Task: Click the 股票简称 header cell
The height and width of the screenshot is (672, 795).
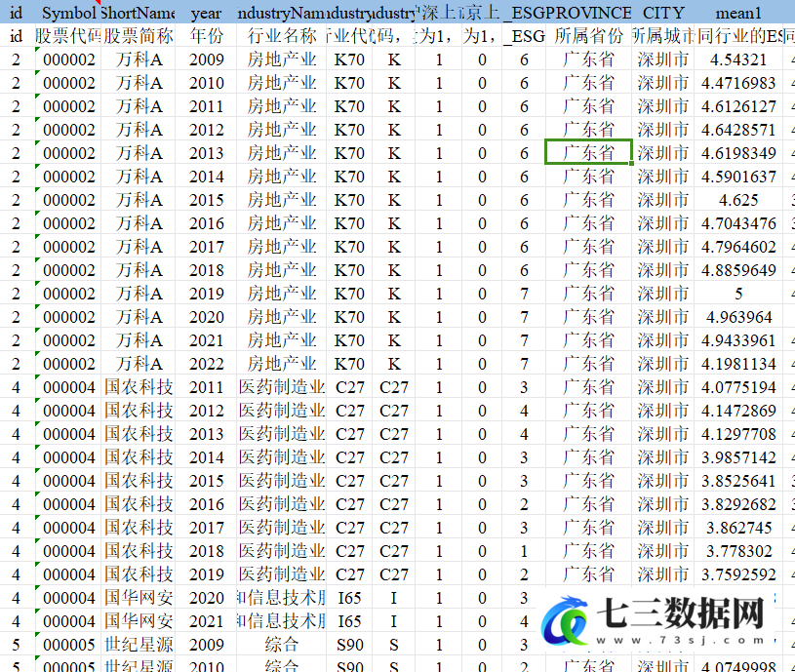Action: [x=138, y=35]
